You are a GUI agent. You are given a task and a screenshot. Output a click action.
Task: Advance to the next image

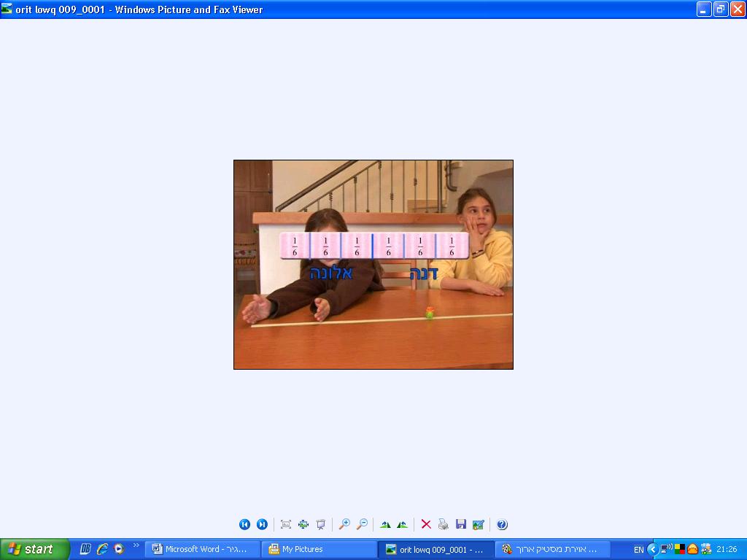pyautogui.click(x=262, y=524)
